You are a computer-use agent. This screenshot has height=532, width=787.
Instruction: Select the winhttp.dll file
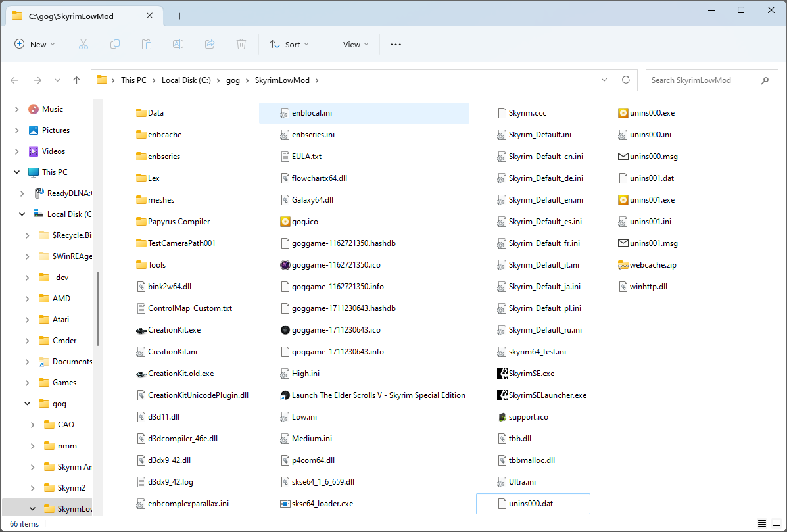pyautogui.click(x=642, y=287)
